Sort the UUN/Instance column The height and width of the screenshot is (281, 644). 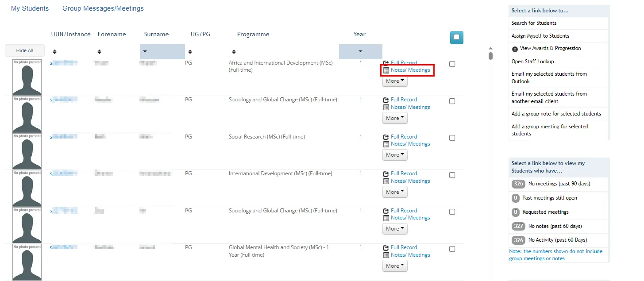click(x=54, y=51)
